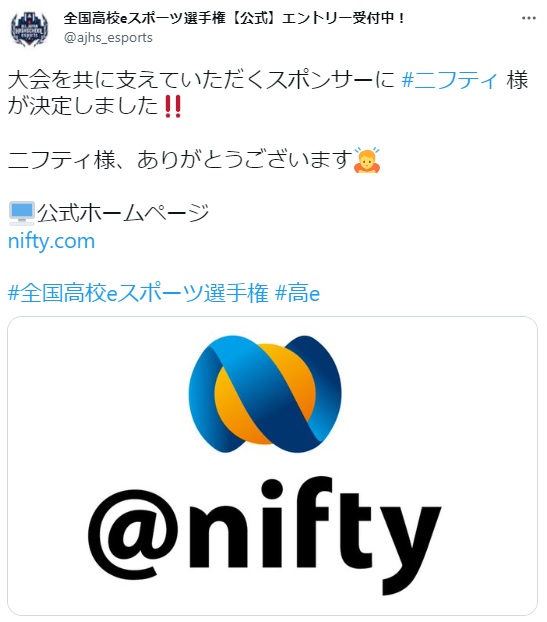Image resolution: width=547 pixels, height=622 pixels.
Task: Click the blue and orange nifty logo symbol
Action: 265,394
